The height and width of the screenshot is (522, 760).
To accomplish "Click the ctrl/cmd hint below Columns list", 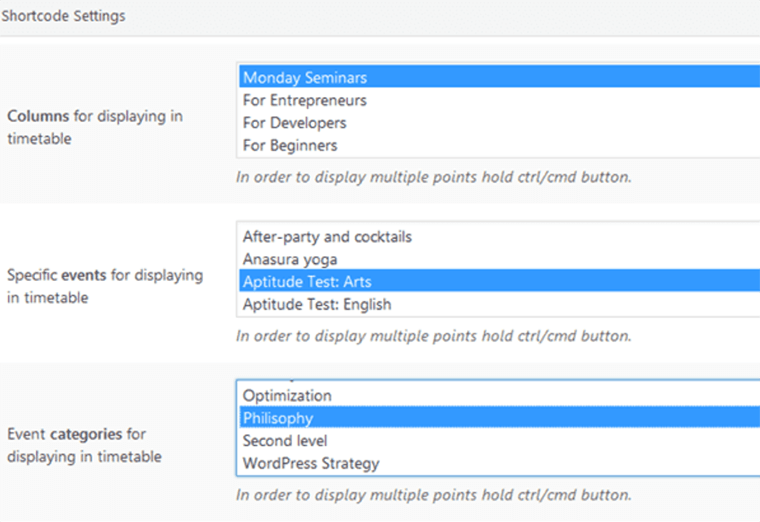I will (x=433, y=176).
